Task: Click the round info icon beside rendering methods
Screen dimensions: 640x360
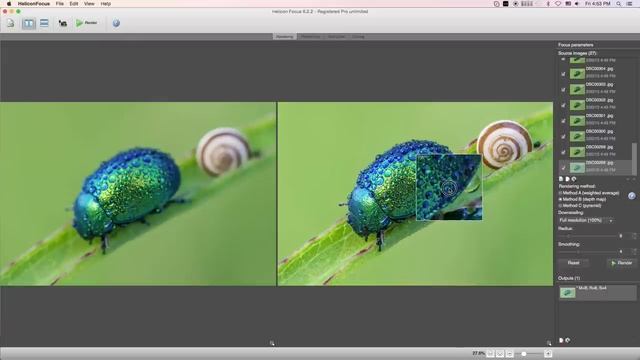Action: 631,196
